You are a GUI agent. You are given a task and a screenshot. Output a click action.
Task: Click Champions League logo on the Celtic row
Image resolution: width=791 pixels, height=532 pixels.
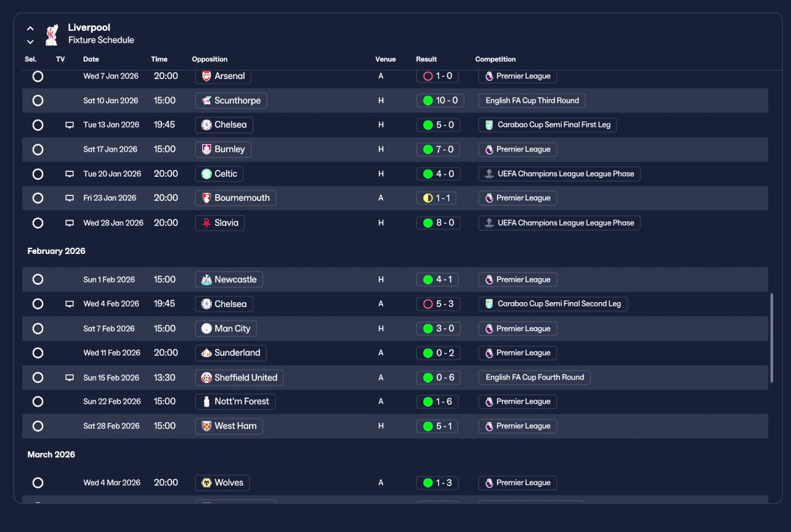click(x=489, y=174)
